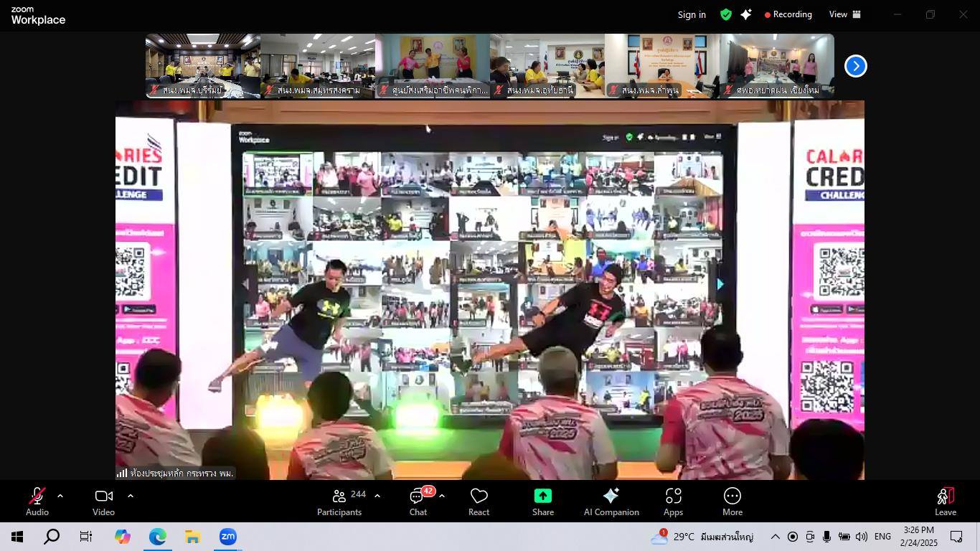Click the green Share screen button
The width and height of the screenshot is (980, 551).
pos(542,501)
